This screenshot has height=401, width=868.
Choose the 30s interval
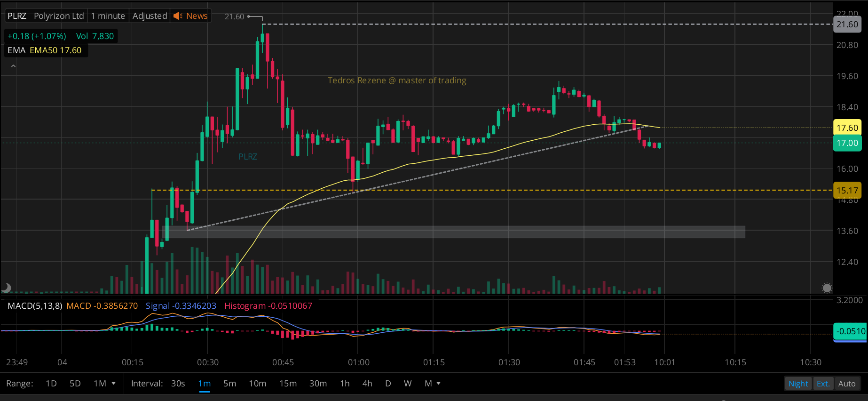[x=178, y=384]
